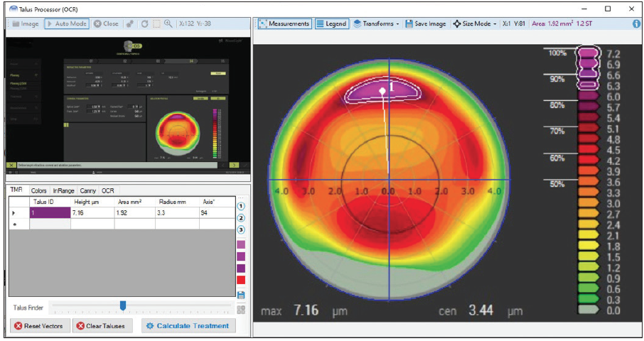
Task: Click the magnifier zoom icon
Action: click(168, 23)
